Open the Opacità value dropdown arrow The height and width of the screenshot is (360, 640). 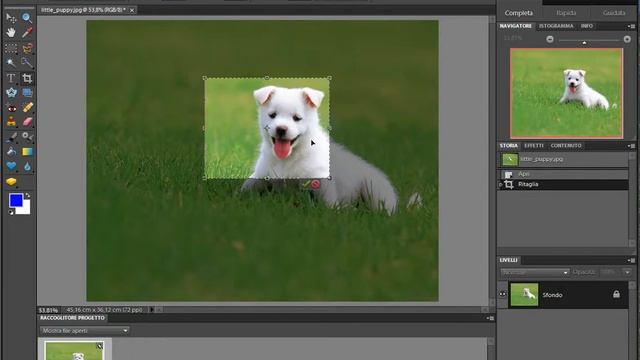click(627, 272)
